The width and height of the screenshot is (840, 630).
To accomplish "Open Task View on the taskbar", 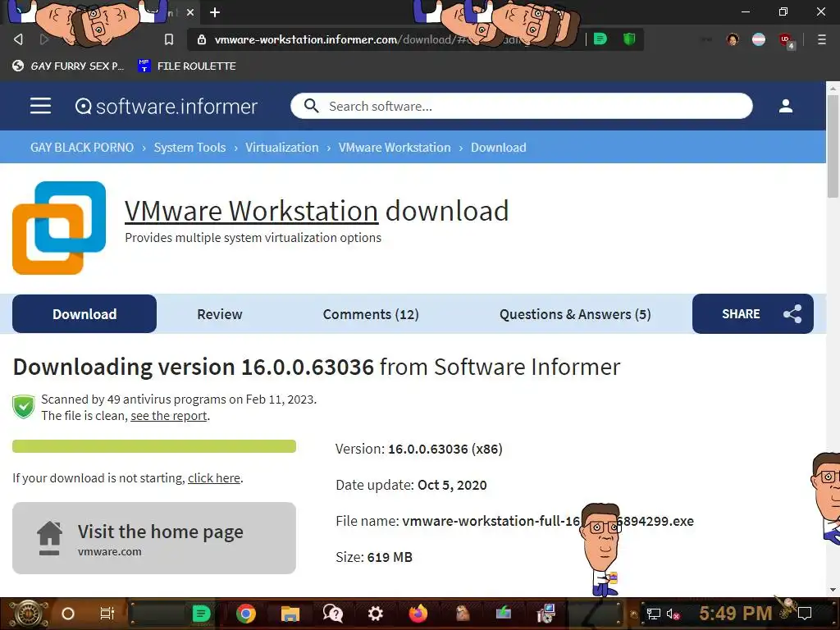I will (x=107, y=614).
